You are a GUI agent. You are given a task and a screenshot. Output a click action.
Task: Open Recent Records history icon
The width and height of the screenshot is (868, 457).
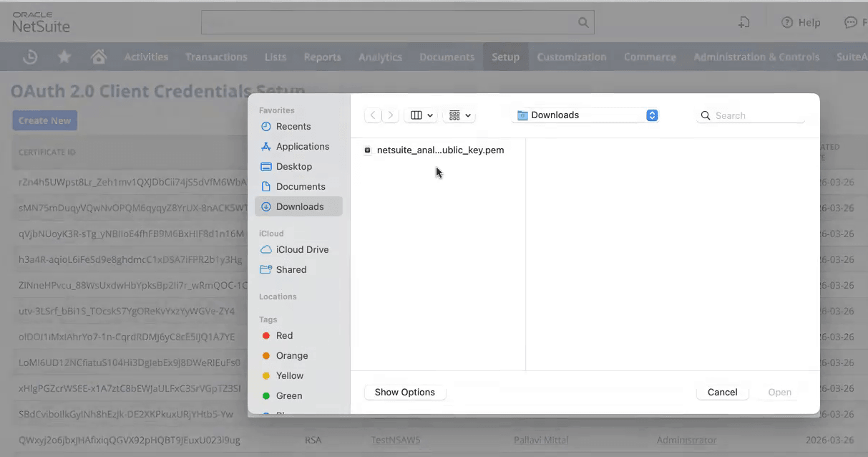click(30, 57)
